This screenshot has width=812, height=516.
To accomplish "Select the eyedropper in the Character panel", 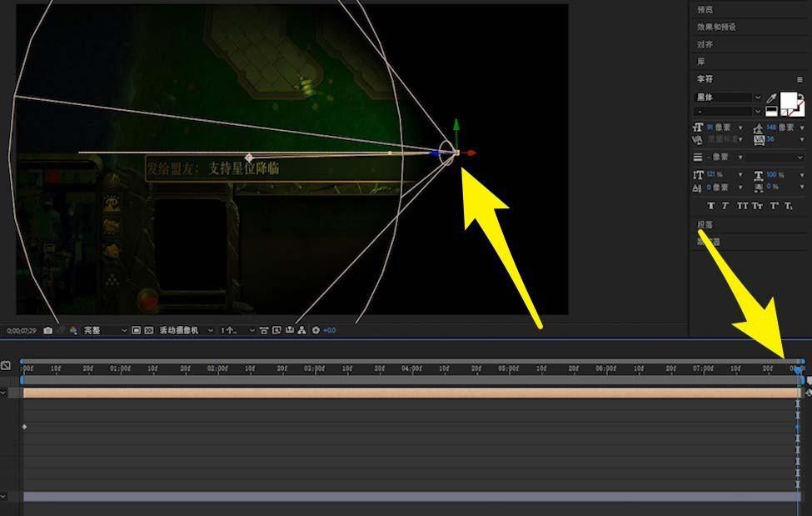I will click(771, 98).
